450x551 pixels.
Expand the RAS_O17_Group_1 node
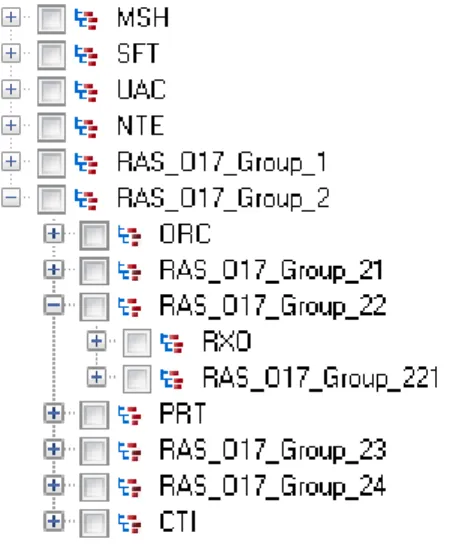click(x=11, y=161)
